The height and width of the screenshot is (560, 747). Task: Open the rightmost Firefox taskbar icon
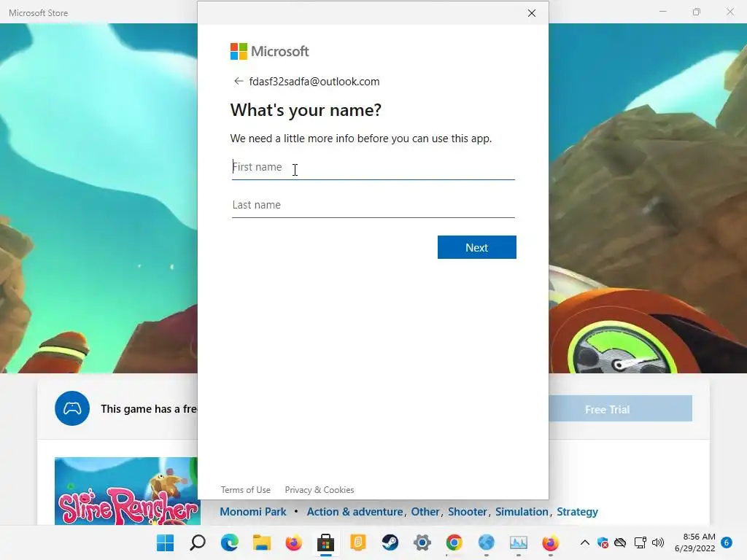pos(550,542)
